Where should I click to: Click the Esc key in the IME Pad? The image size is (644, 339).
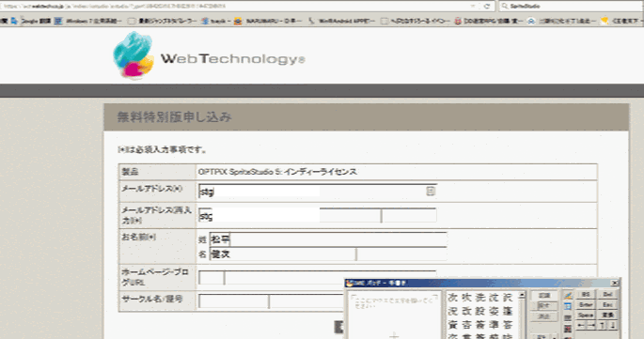(x=607, y=305)
